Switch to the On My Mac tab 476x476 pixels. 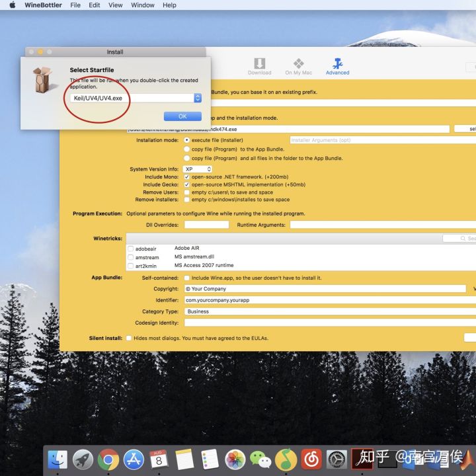tap(298, 67)
